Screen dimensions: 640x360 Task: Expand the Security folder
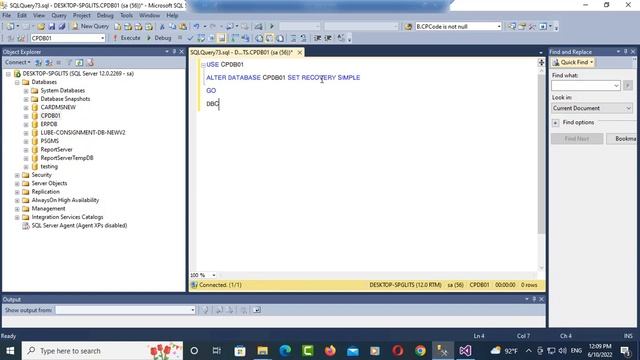[x=17, y=175]
